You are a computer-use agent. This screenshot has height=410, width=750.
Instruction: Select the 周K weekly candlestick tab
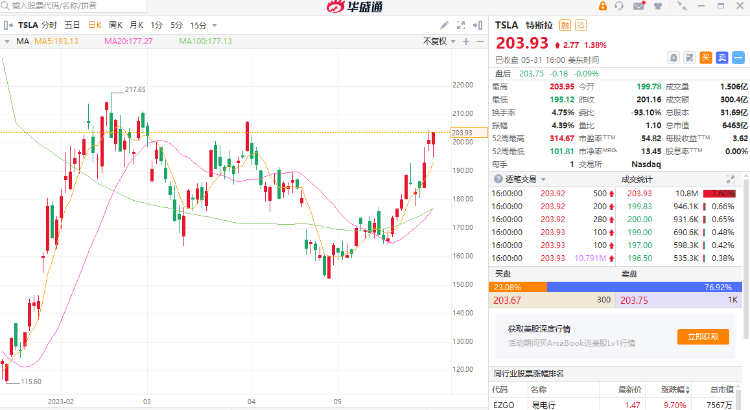pos(115,25)
